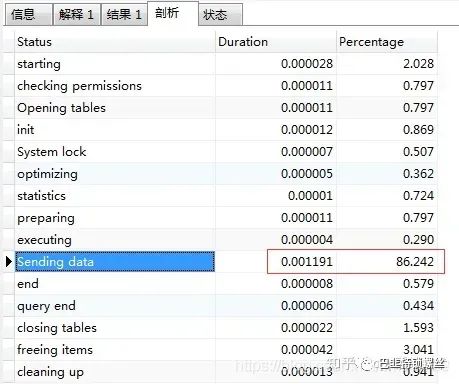Click duration value 0.000006 for query end
The height and width of the screenshot is (384, 459).
pyautogui.click(x=307, y=306)
